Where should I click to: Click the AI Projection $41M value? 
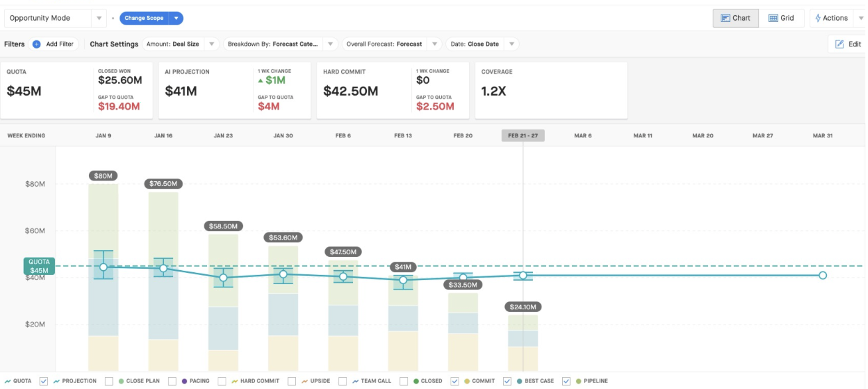click(181, 92)
